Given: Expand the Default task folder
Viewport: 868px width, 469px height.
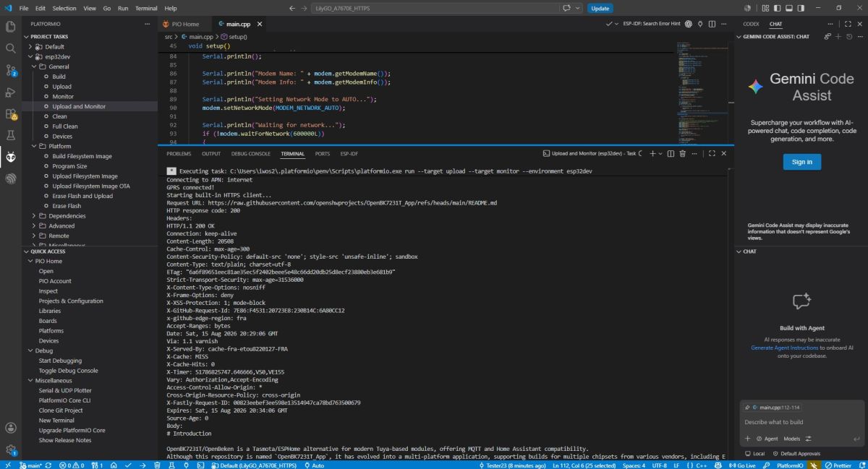Looking at the screenshot, I should click(x=31, y=46).
